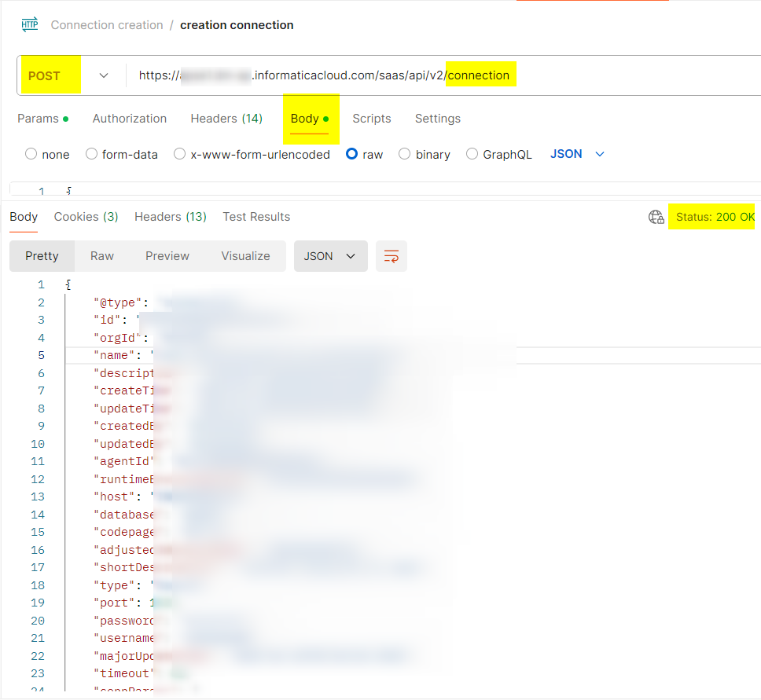
Task: Select the form-data radio option
Action: tap(91, 154)
